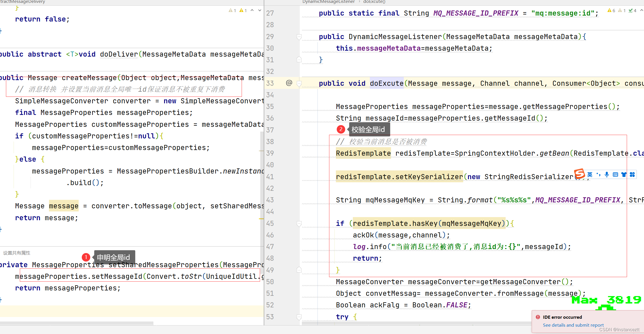Open the IME soft keyboard icon
Viewport: 644px width, 334px height.
[x=615, y=175]
